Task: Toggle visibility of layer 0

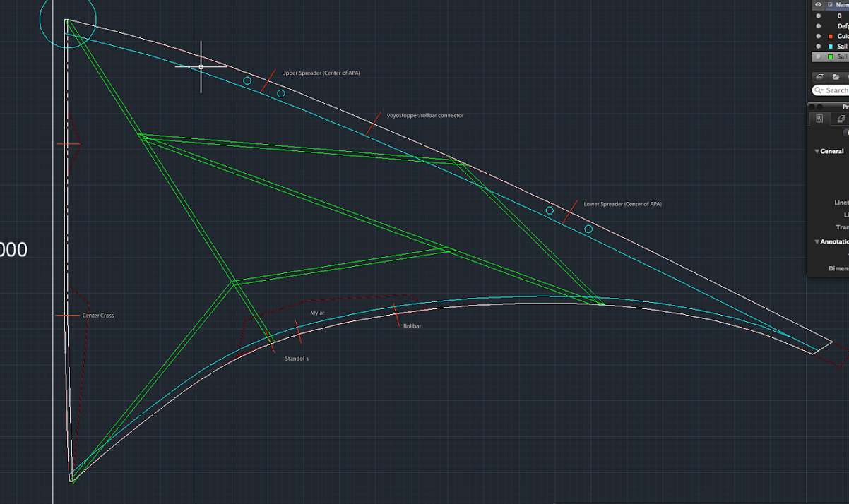Action: 818,15
